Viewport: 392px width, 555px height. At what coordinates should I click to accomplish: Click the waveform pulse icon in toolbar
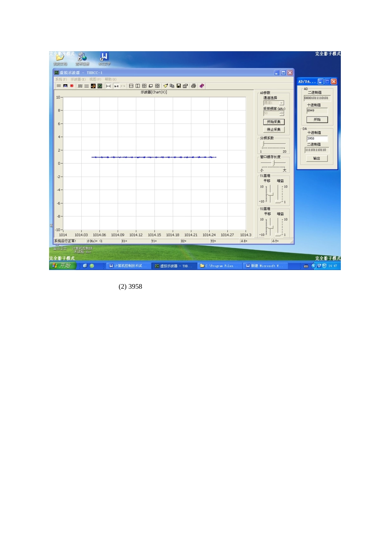click(80, 86)
